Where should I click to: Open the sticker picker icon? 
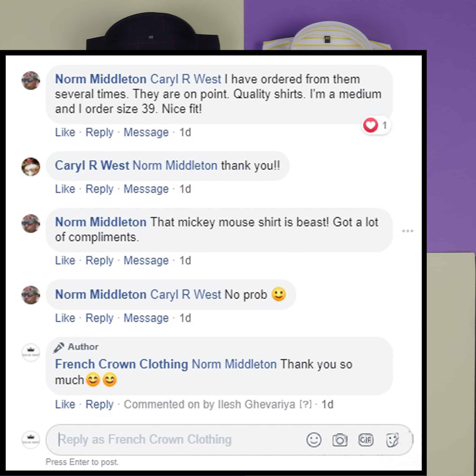392,440
